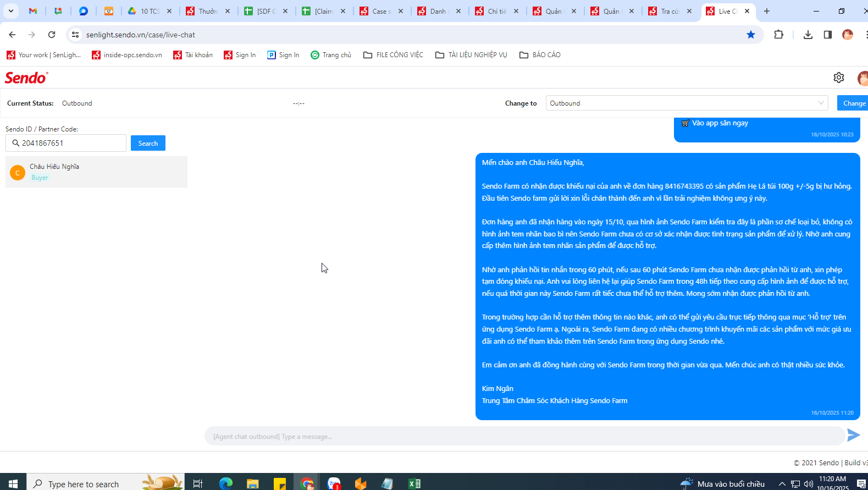Open the pinned blue chat-bubble tab

(x=84, y=11)
